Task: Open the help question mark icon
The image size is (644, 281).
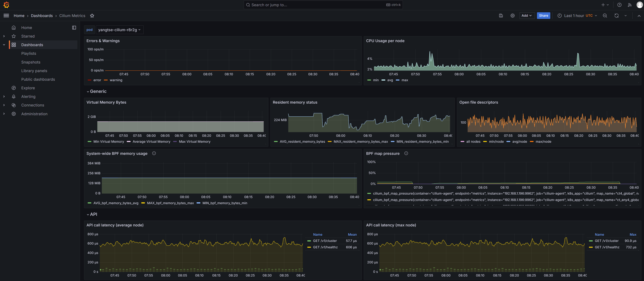Action: [x=619, y=5]
